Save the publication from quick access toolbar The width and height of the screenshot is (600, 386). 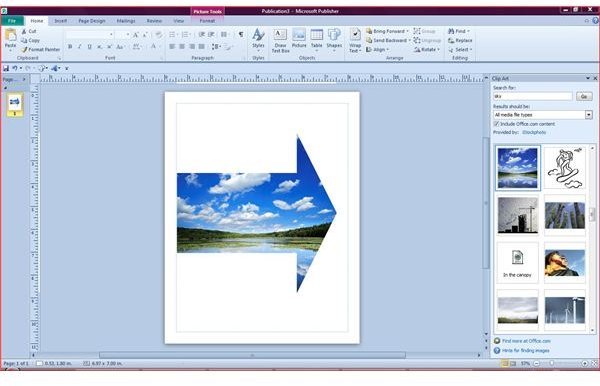coord(6,68)
